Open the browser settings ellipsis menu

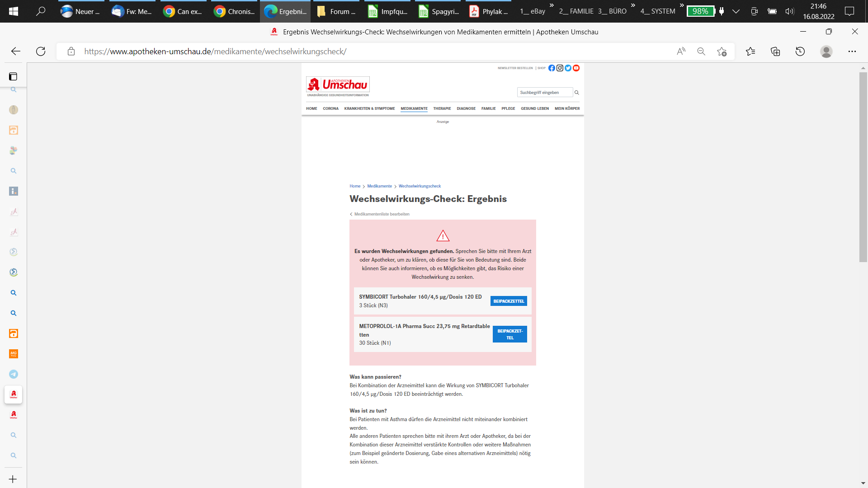(852, 52)
